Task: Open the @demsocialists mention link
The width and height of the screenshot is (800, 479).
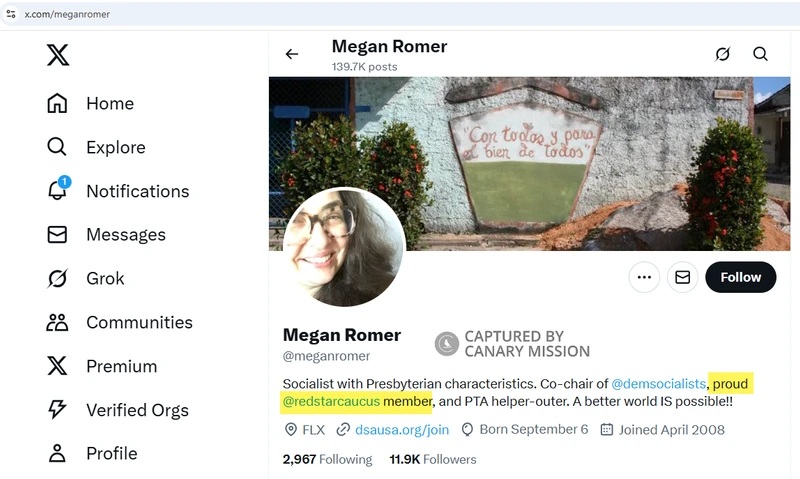Action: [658, 384]
